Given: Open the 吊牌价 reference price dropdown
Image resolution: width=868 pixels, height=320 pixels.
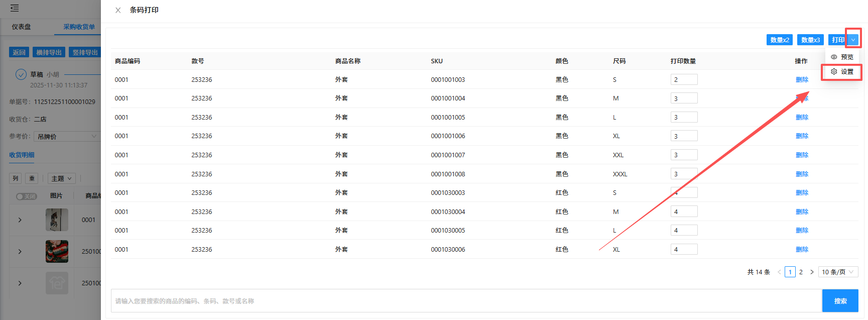Looking at the screenshot, I should [67, 137].
